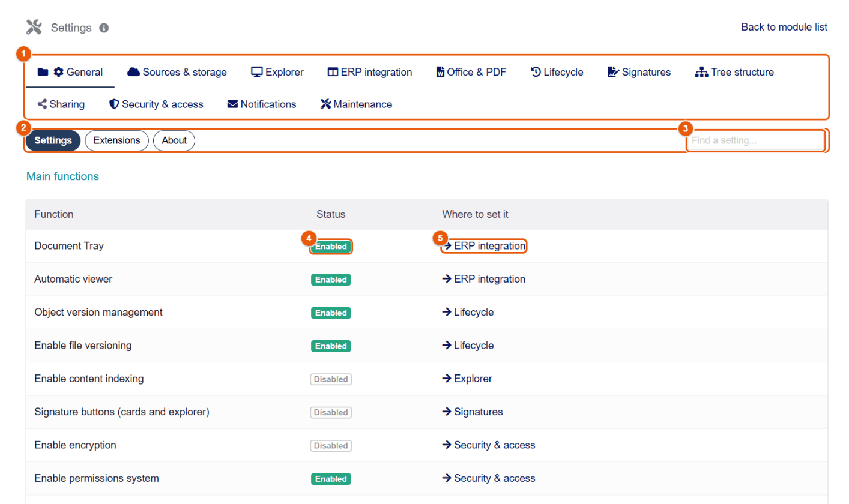Screen dimensions: 849x504
Task: Click the "Status" column header
Action: click(x=331, y=214)
